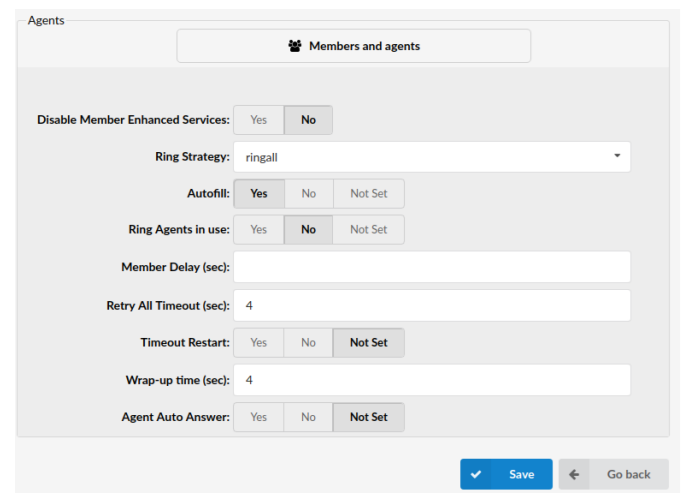Enable Agent Auto Answer with Yes
The width and height of the screenshot is (691, 504).
pyautogui.click(x=259, y=417)
